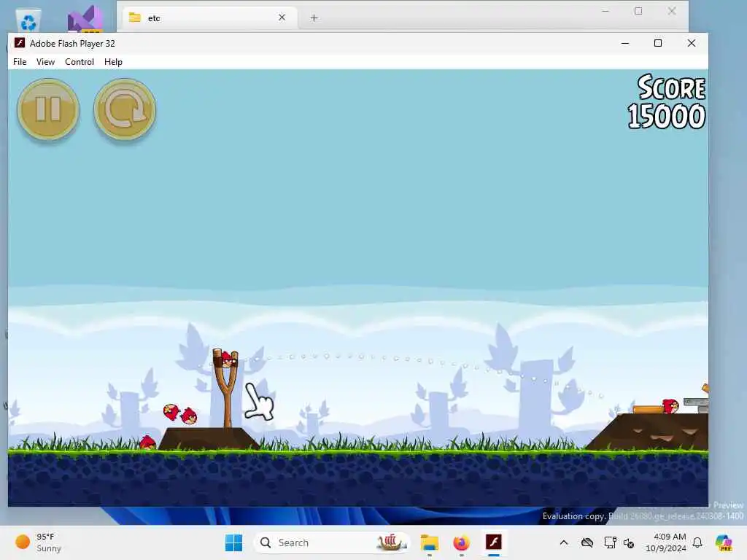The height and width of the screenshot is (560, 747).
Task: Restart the level with the replay button
Action: tap(125, 109)
